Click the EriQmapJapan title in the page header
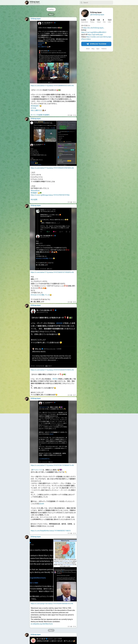The width and height of the screenshot is (138, 644). 35,2
